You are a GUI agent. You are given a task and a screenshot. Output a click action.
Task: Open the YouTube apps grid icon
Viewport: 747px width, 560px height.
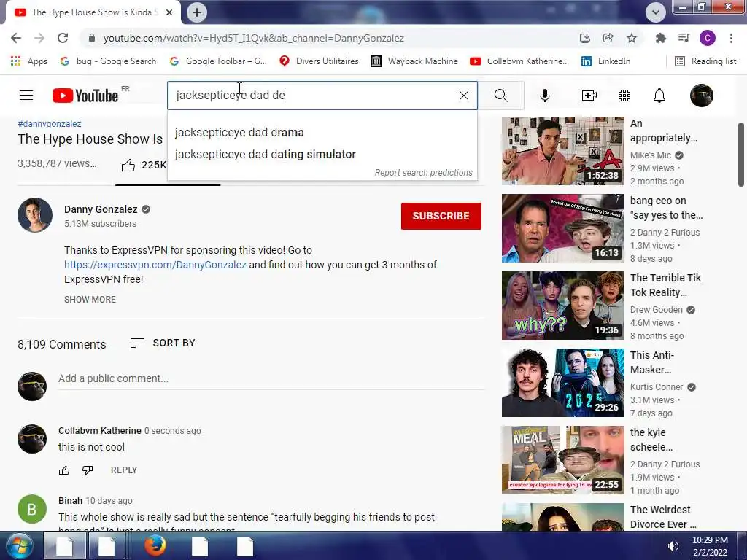(624, 96)
